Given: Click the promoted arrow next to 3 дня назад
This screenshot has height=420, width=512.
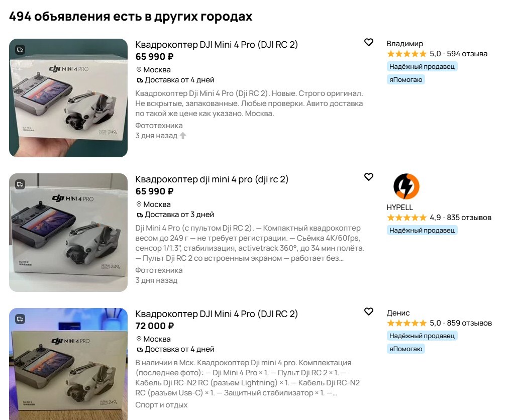Looking at the screenshot, I should point(183,136).
